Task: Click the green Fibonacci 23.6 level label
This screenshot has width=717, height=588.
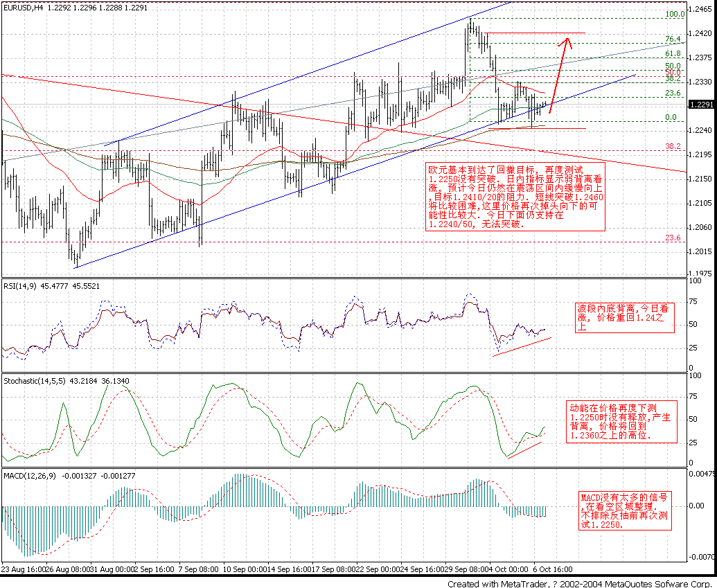Action: (673, 93)
